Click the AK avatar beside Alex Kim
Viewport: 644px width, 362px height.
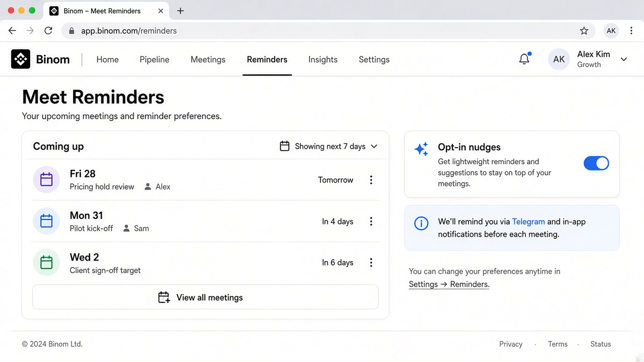pos(559,59)
